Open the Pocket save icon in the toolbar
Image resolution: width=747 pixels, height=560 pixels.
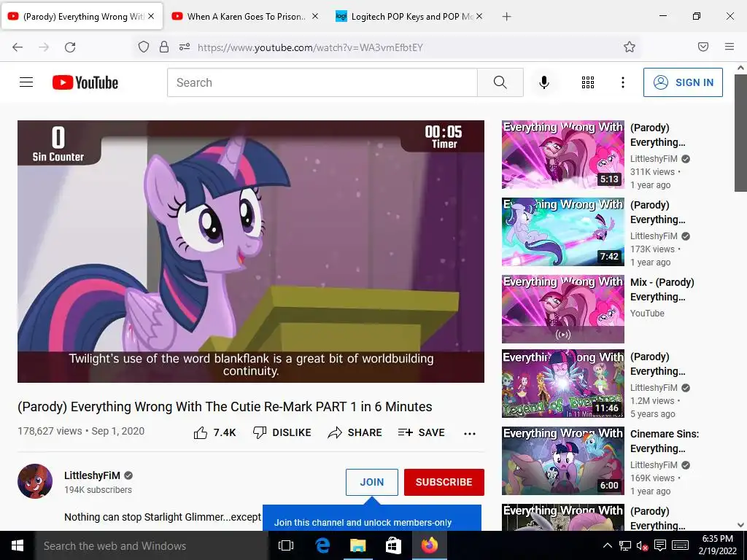click(703, 47)
